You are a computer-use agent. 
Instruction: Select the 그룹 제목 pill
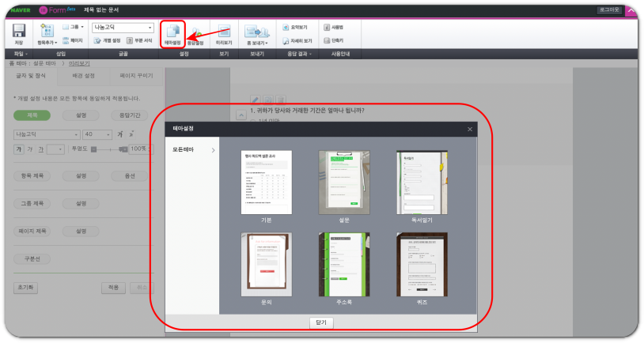(32, 203)
